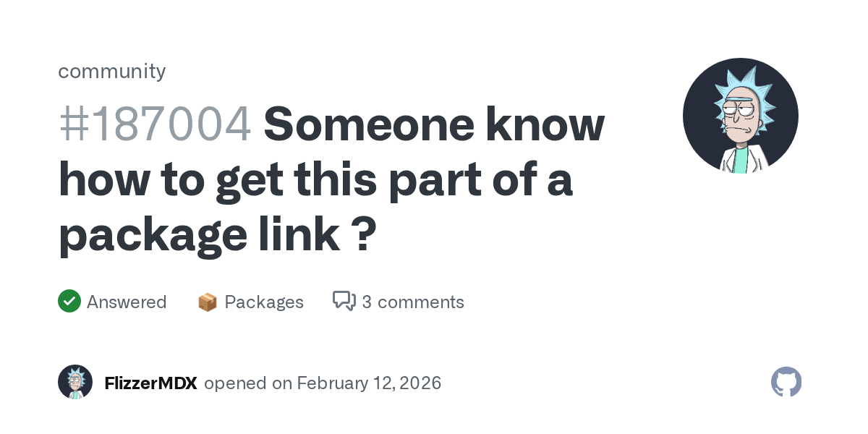
Task: View the 3 comments link
Action: pos(412,302)
